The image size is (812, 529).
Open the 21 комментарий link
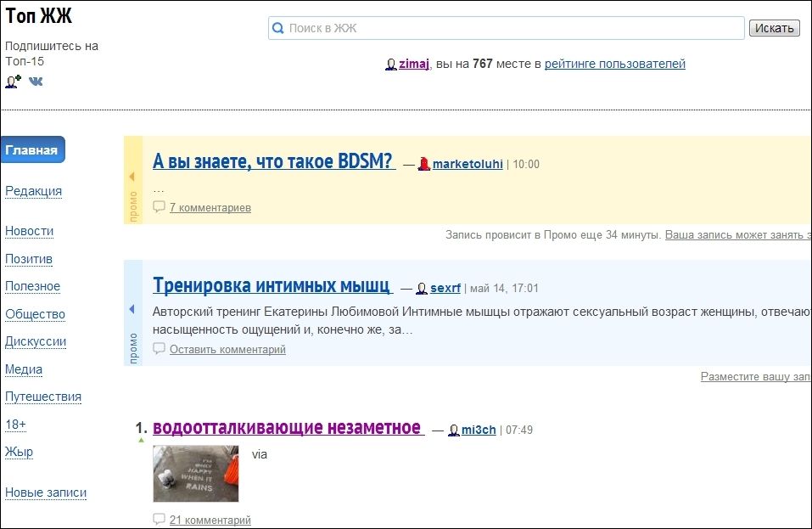click(210, 521)
